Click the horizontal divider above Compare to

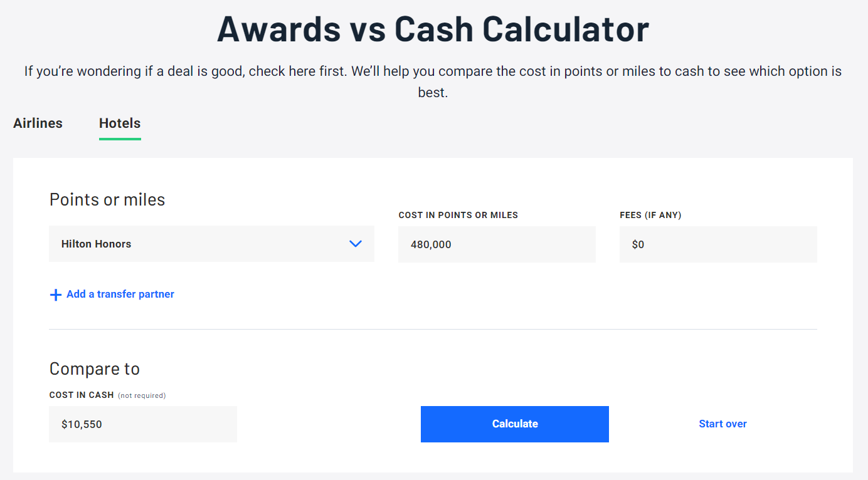(433, 329)
